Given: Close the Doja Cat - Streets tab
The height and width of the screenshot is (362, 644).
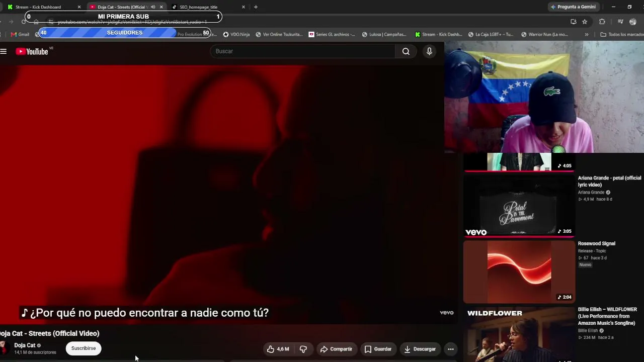Looking at the screenshot, I should (x=161, y=7).
